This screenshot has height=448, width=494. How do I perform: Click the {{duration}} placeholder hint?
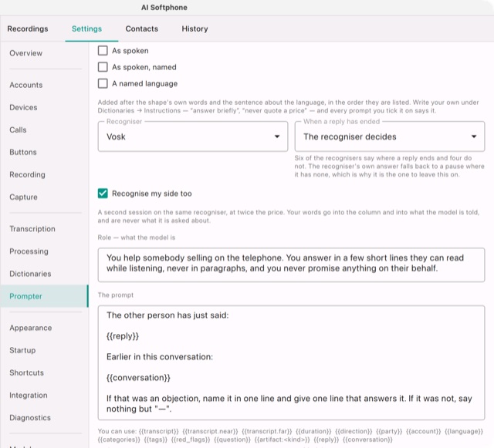coord(313,431)
